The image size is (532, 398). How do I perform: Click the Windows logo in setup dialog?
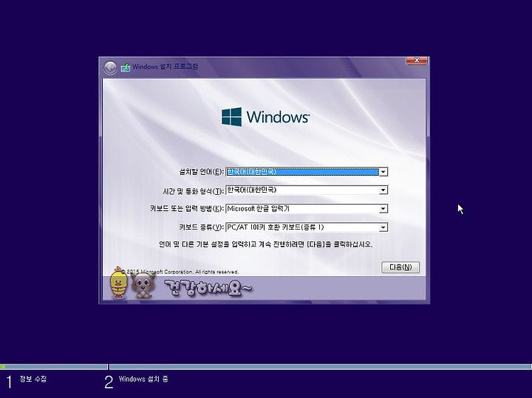[265, 117]
